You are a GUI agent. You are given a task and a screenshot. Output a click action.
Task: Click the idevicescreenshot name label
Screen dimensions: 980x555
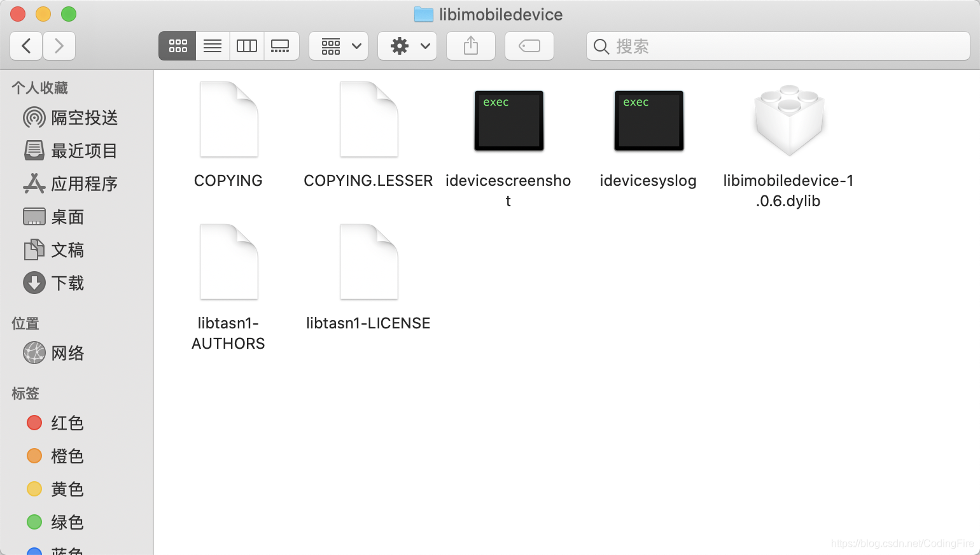pyautogui.click(x=508, y=191)
